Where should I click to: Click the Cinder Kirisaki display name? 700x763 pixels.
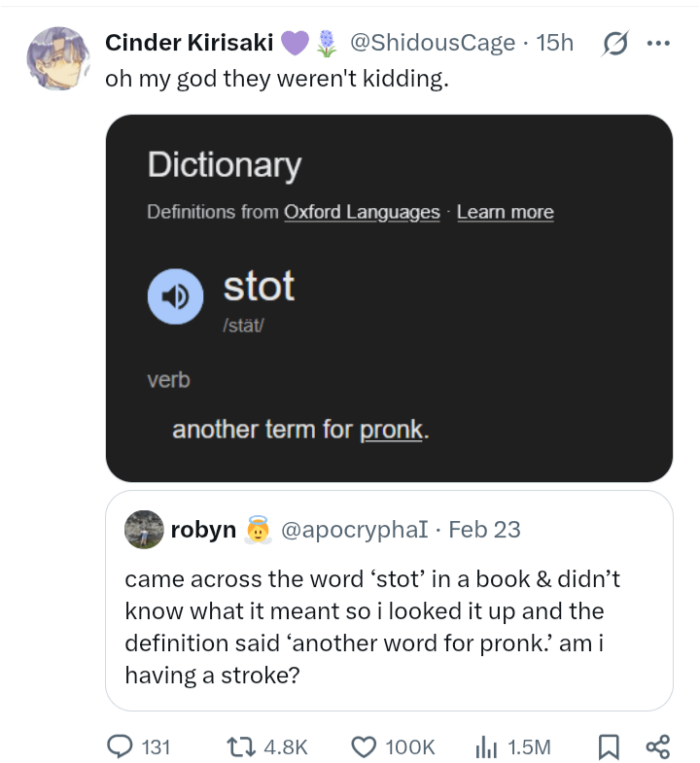point(190,43)
